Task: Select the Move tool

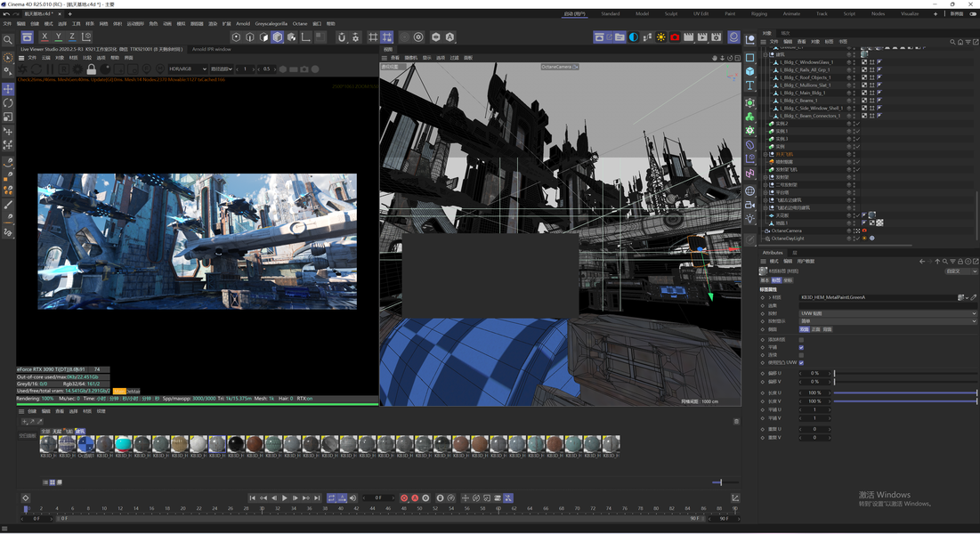Action: (8, 89)
